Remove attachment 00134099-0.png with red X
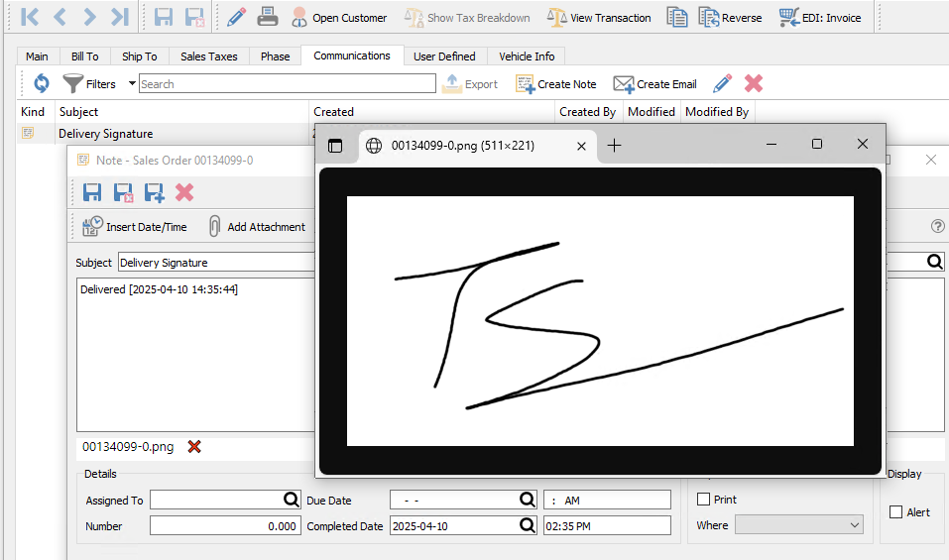 (194, 447)
